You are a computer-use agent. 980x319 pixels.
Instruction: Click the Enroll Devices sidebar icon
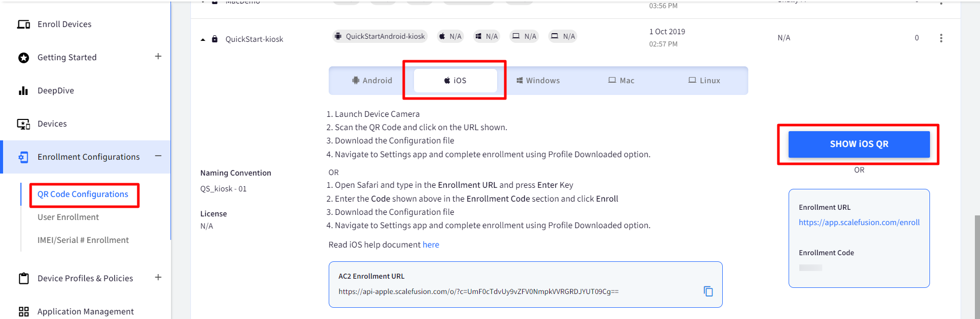coord(23,24)
